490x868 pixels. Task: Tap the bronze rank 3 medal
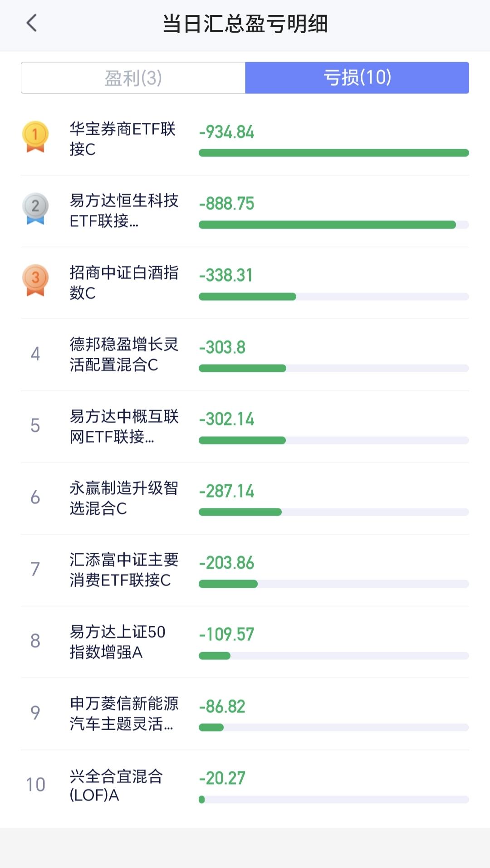point(35,280)
